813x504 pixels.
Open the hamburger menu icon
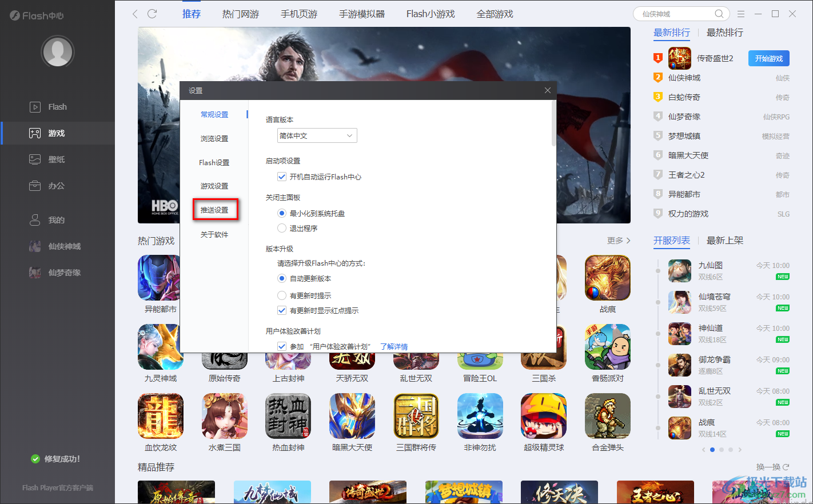[x=741, y=14]
